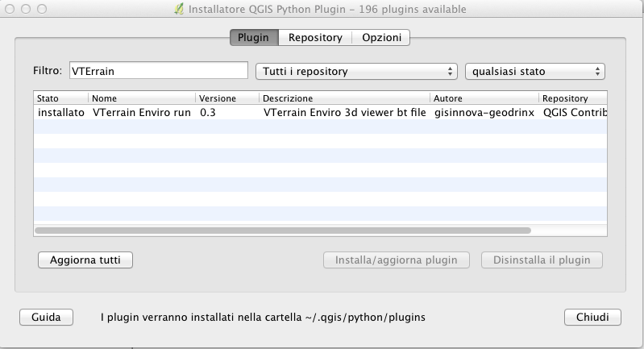Click the Disinstalla il plugin button
The width and height of the screenshot is (644, 349).
tap(542, 260)
